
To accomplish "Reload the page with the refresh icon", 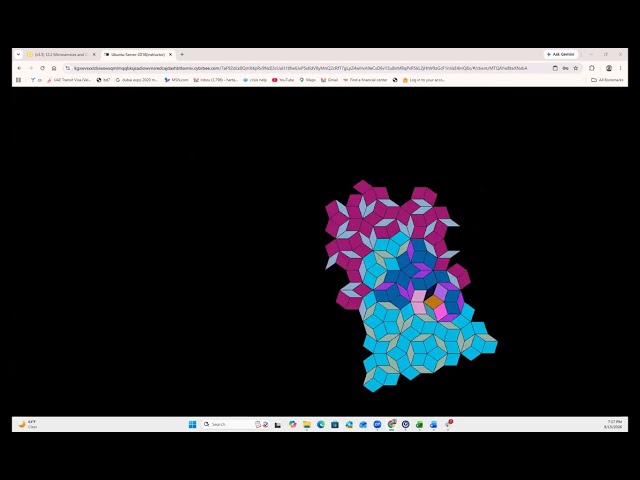I will tap(42, 68).
